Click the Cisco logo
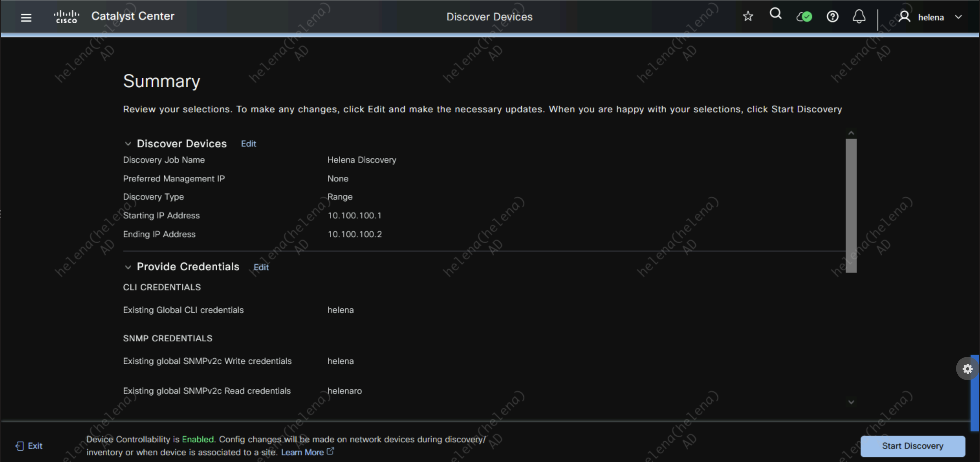Screen dimensions: 980x462 tap(67, 17)
